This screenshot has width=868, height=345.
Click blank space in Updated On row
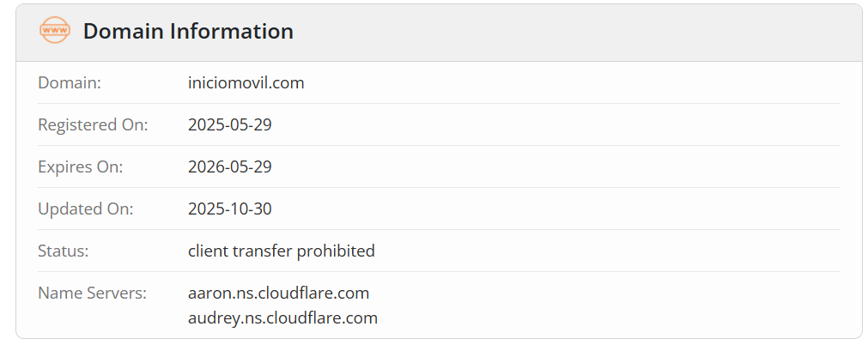point(558,209)
